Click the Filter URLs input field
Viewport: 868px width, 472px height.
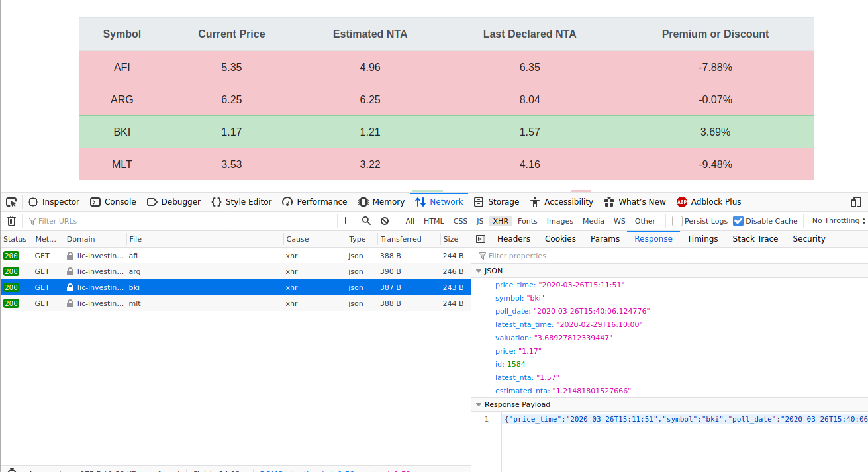click(x=179, y=221)
